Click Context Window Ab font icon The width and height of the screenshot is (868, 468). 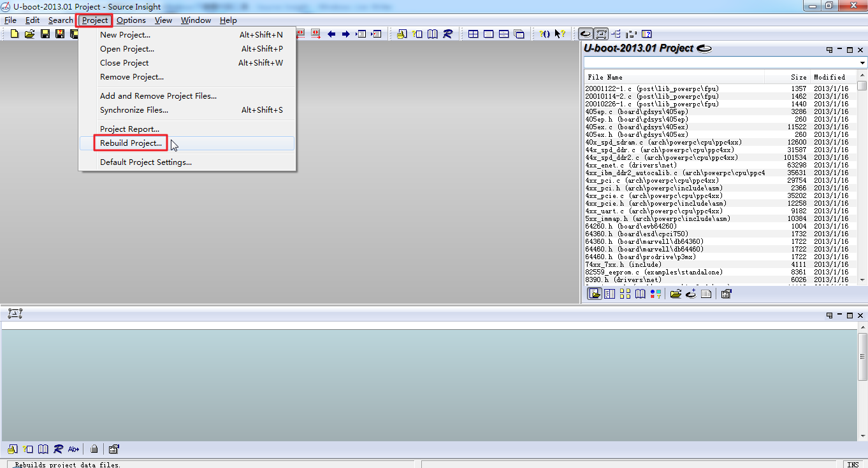(74, 449)
